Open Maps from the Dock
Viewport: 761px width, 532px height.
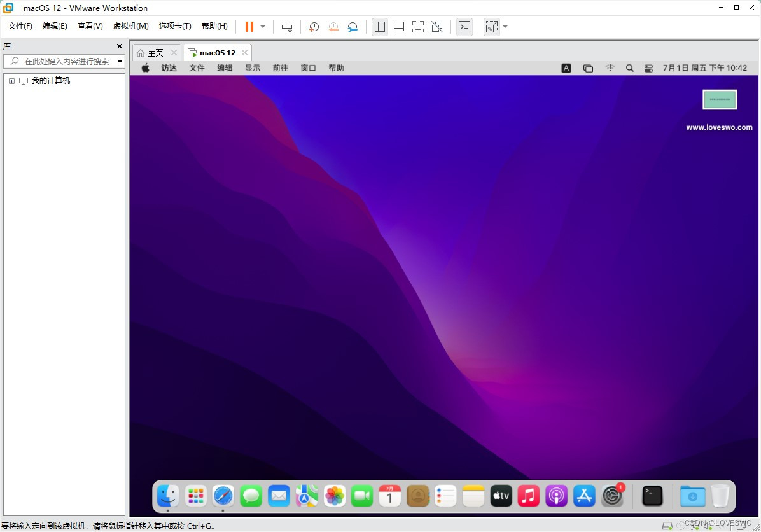pyautogui.click(x=307, y=496)
